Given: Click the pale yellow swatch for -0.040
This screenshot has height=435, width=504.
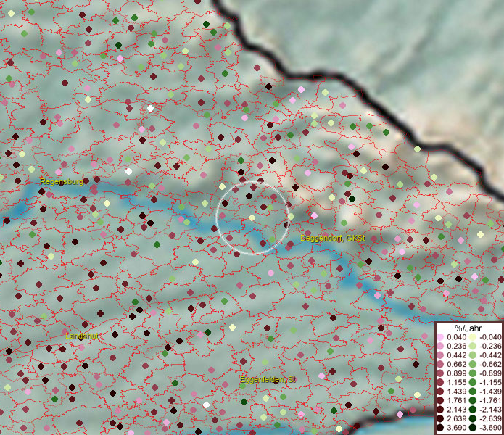Looking at the screenshot, I should [x=473, y=337].
